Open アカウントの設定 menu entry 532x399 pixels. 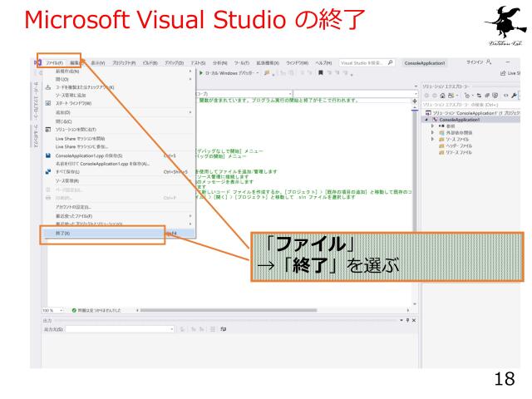point(118,207)
